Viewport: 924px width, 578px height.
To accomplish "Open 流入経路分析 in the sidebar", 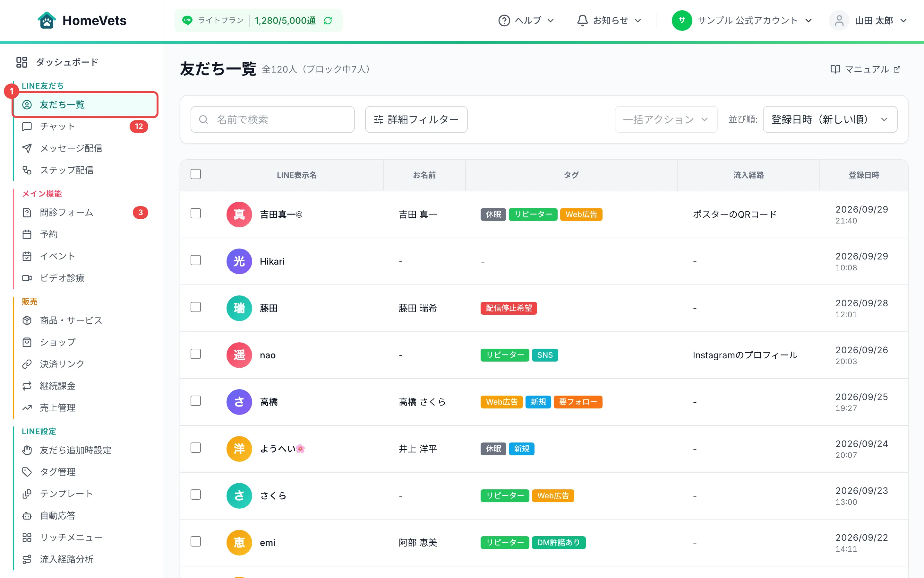I will 85,559.
